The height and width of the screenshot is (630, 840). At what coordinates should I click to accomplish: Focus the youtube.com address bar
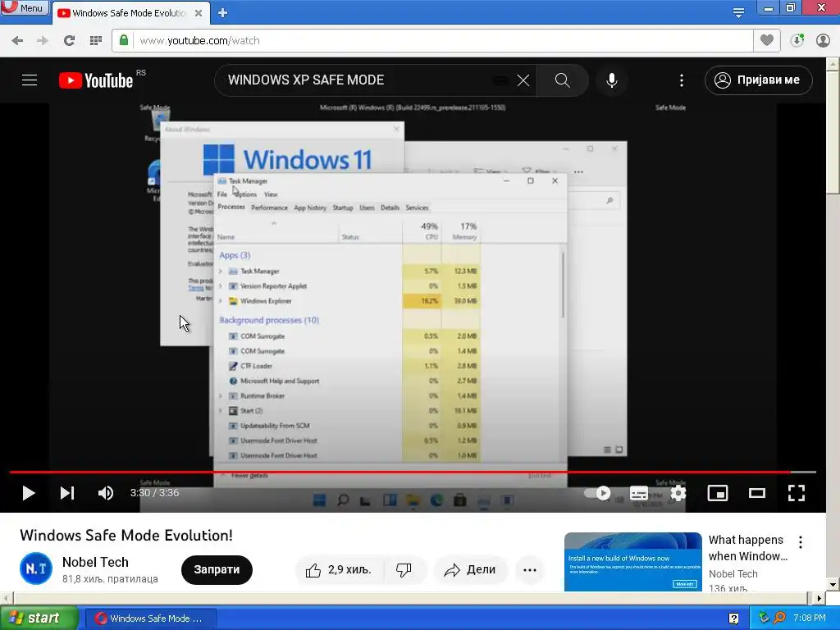[x=442, y=41]
